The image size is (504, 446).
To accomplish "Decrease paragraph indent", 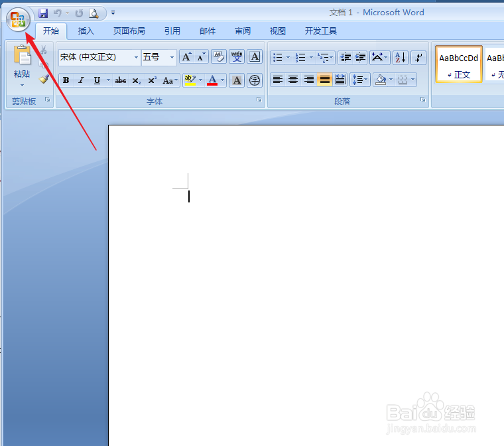I will 346,58.
